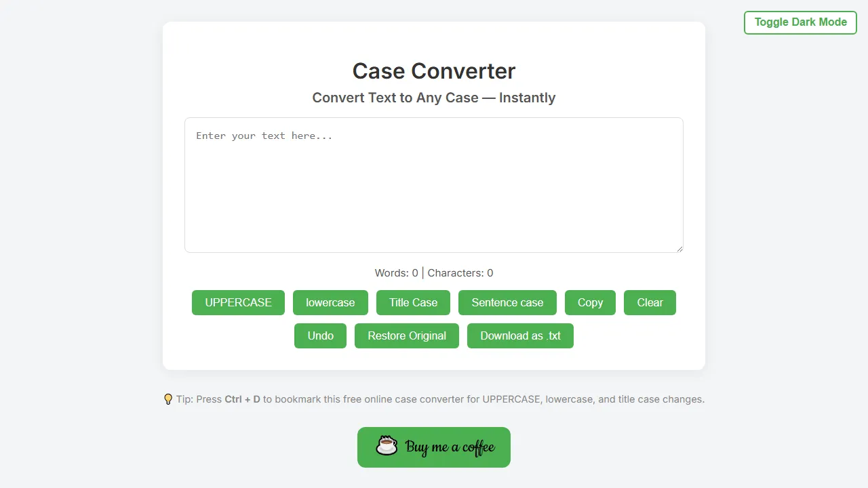This screenshot has width=868, height=488.
Task: Click inside the text entry area
Action: pos(434,185)
